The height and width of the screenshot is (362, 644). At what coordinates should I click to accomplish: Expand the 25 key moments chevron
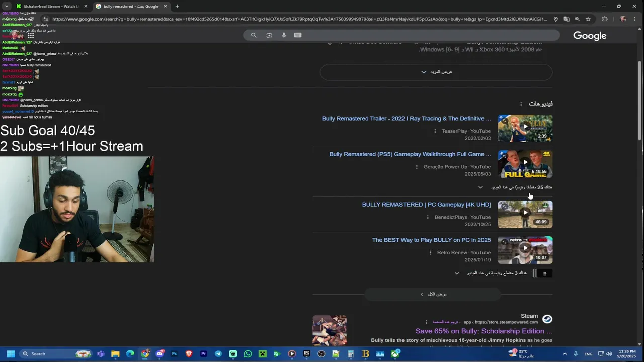[480, 187]
